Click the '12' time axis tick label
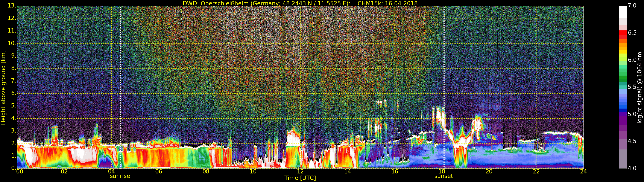644x182 pixels. tap(300, 172)
